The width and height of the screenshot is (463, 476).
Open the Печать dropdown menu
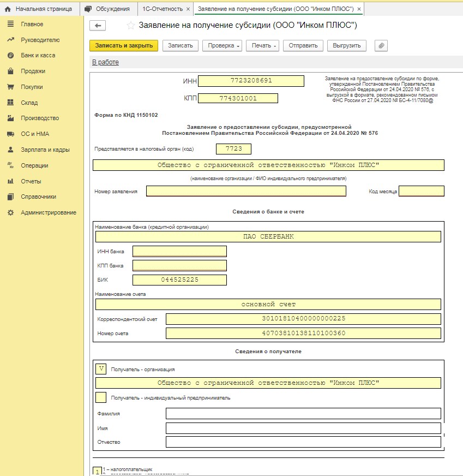[262, 46]
